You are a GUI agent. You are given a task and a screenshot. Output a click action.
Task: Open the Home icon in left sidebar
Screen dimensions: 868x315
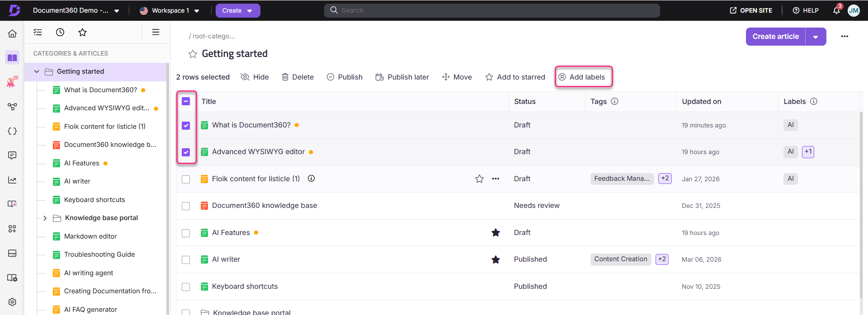[x=12, y=33]
